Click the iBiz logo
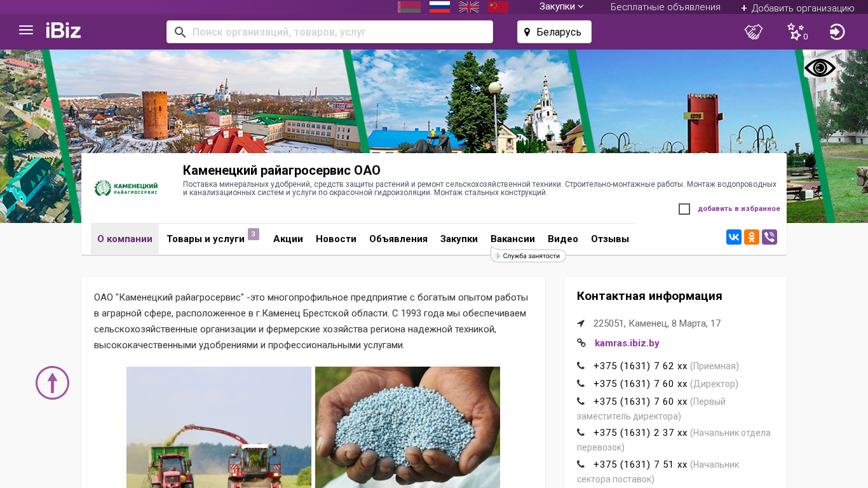 coord(64,30)
